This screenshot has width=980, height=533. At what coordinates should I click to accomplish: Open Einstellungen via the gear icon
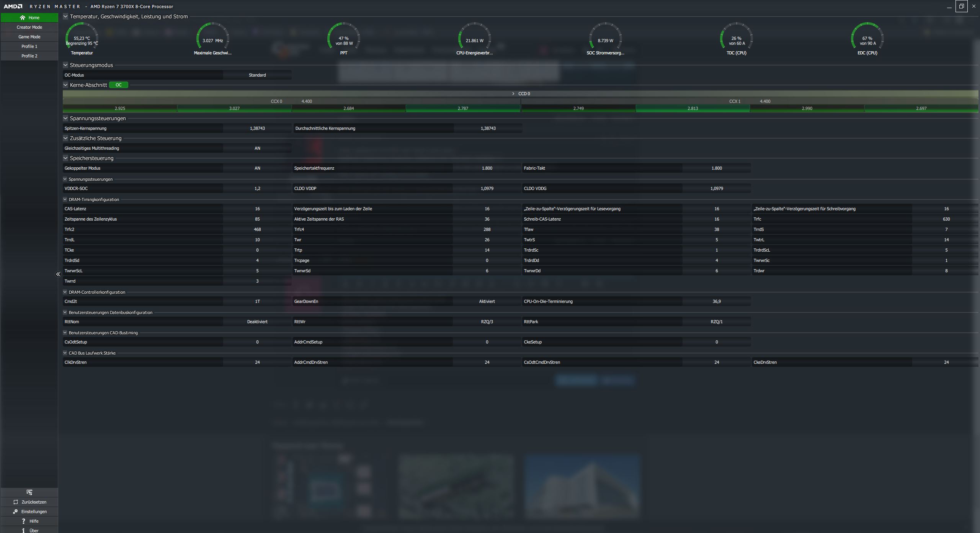click(15, 512)
